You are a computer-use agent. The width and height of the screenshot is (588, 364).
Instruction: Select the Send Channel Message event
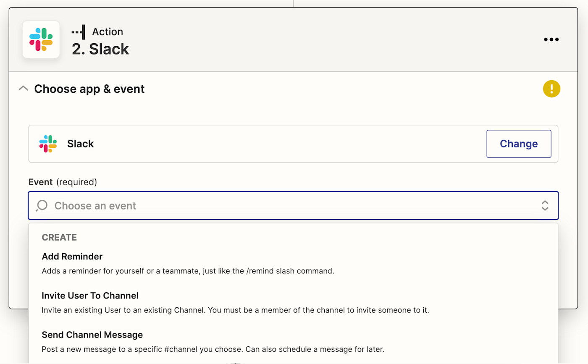(293, 342)
